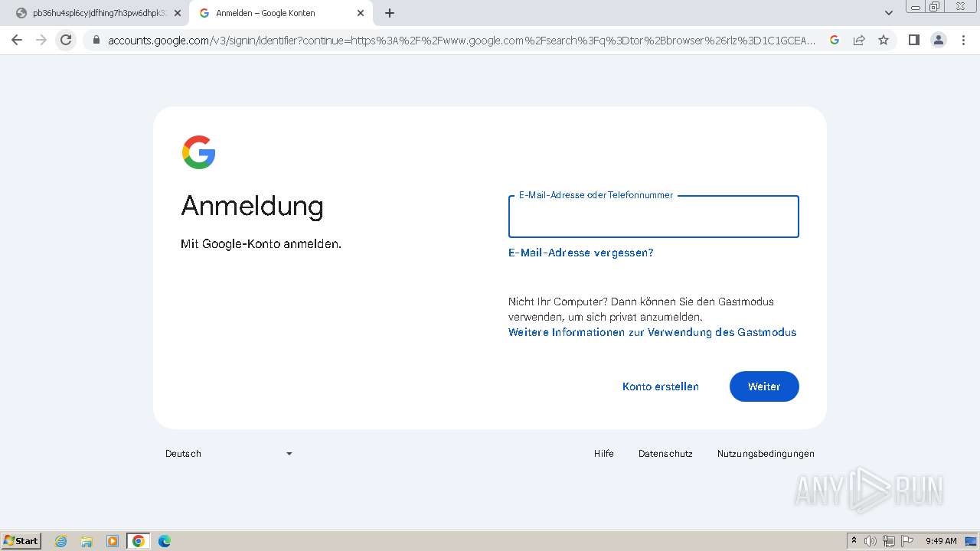Launch Microsoft Edge from taskbar

165,541
